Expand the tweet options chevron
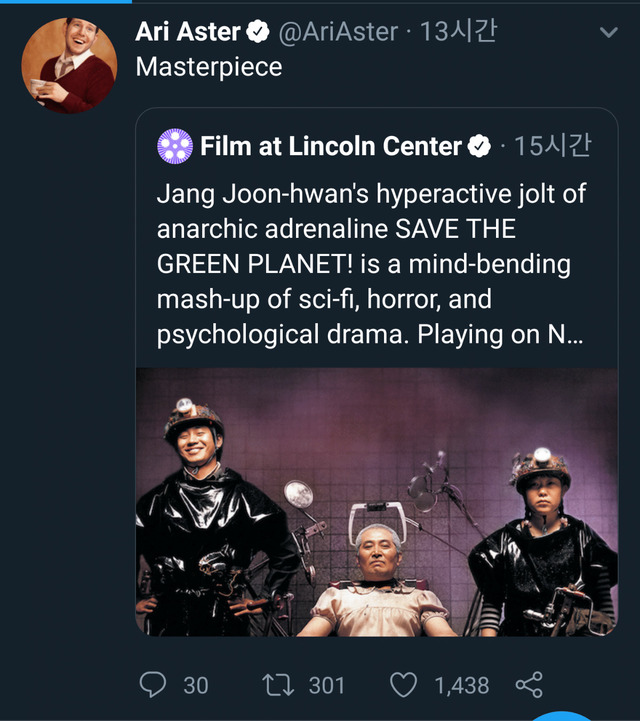Viewport: 640px width, 721px height. pyautogui.click(x=608, y=33)
